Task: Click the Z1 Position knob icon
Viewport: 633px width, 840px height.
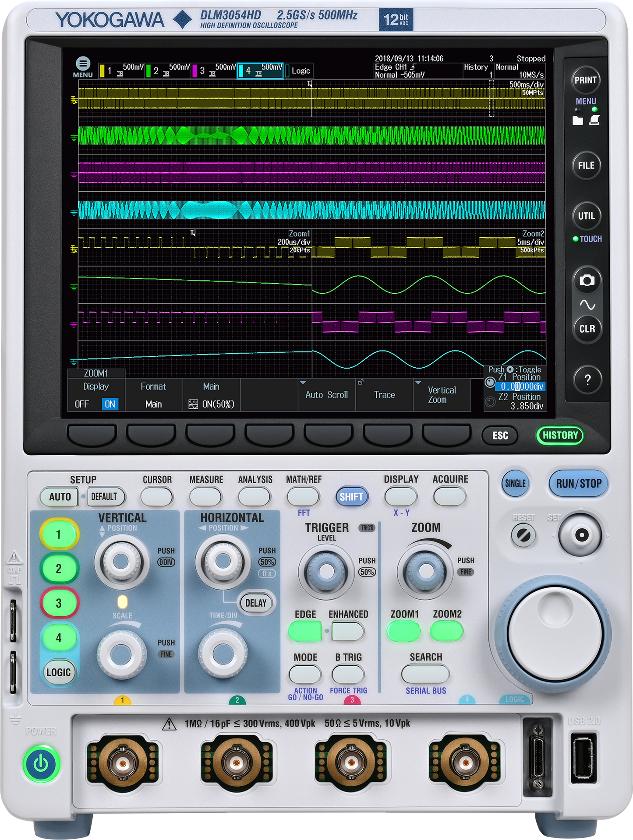Action: click(490, 383)
